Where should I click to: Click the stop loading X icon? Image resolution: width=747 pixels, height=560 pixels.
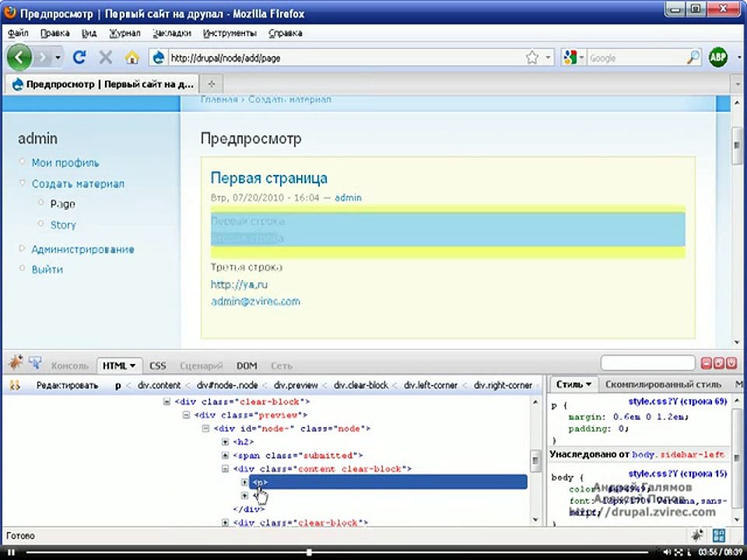pyautogui.click(x=105, y=58)
